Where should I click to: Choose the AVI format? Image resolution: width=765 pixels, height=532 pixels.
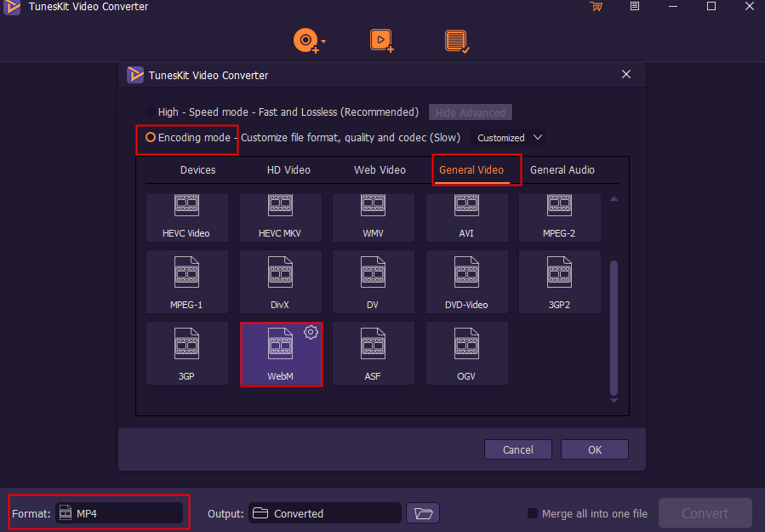click(x=466, y=218)
